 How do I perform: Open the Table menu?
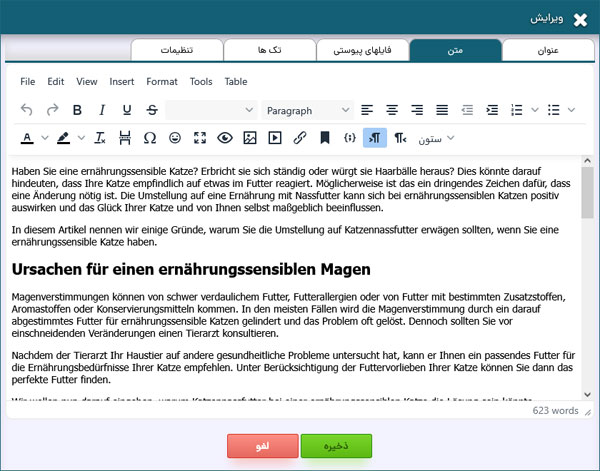coord(236,81)
